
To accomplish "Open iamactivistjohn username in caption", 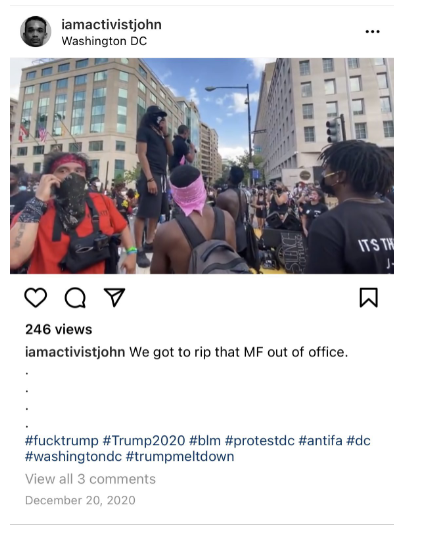I will 75,352.
